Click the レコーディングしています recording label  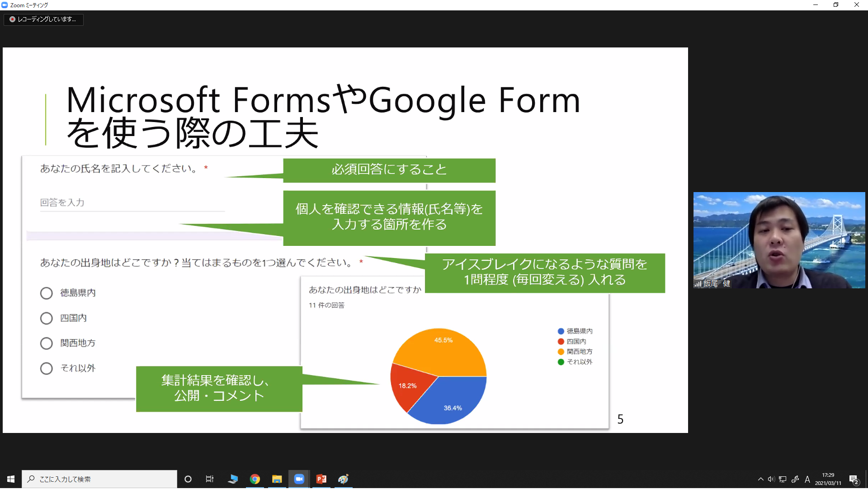pos(47,19)
